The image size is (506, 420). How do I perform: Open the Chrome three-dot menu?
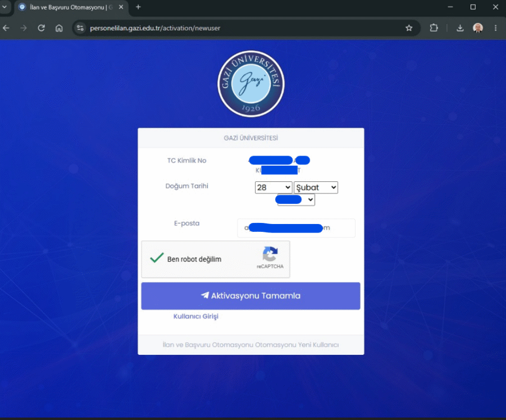pyautogui.click(x=496, y=28)
